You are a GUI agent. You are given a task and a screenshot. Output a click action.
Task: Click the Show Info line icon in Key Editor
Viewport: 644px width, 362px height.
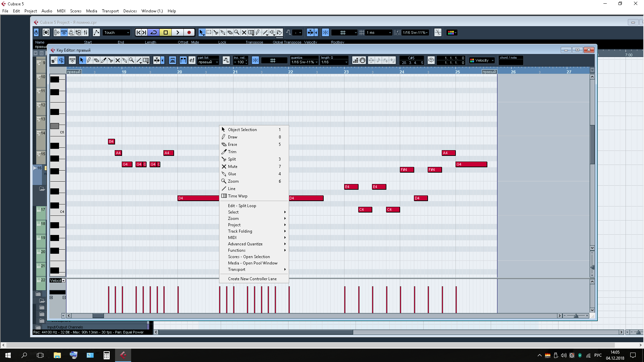pos(72,60)
